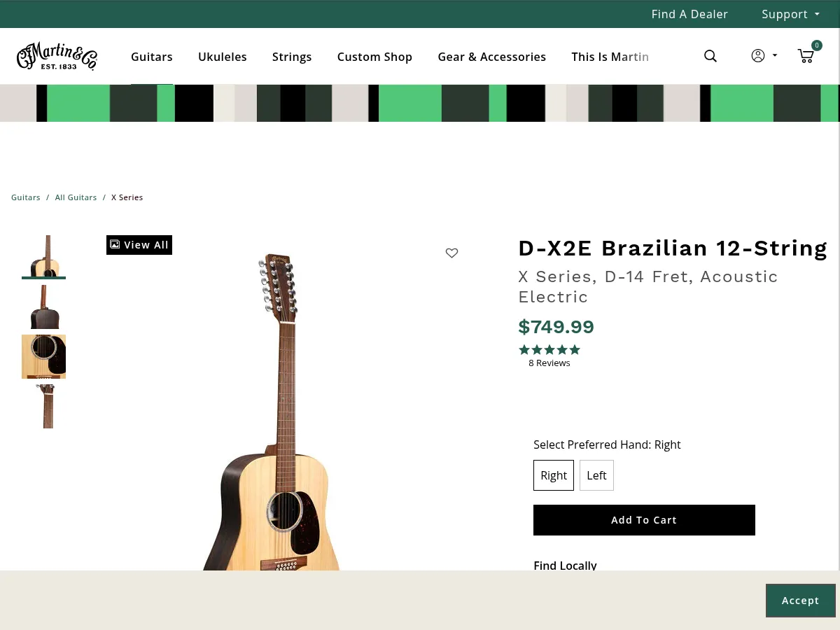This screenshot has height=630, width=840.
Task: Open the Guitars navigation menu
Action: (152, 57)
